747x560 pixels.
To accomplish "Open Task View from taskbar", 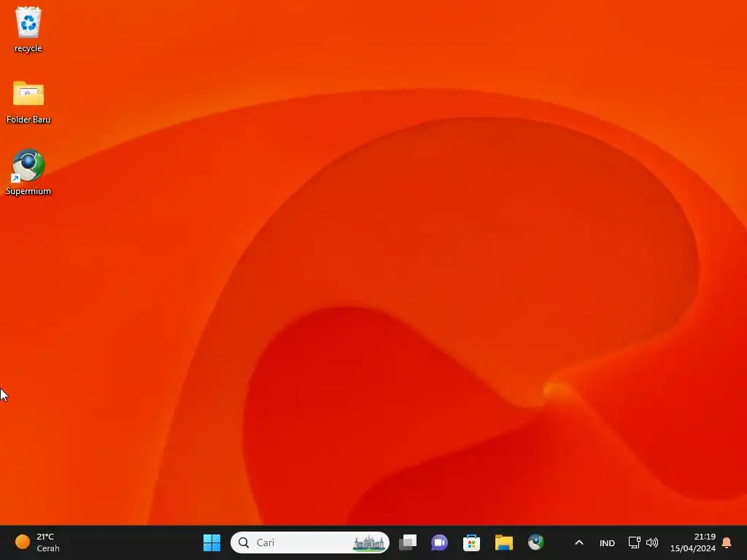I will click(408, 542).
